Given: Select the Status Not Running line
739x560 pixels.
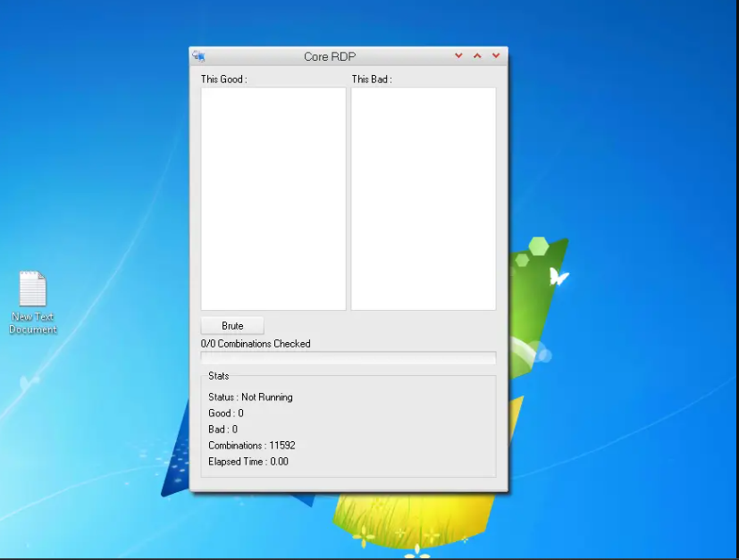Looking at the screenshot, I should coord(251,397).
